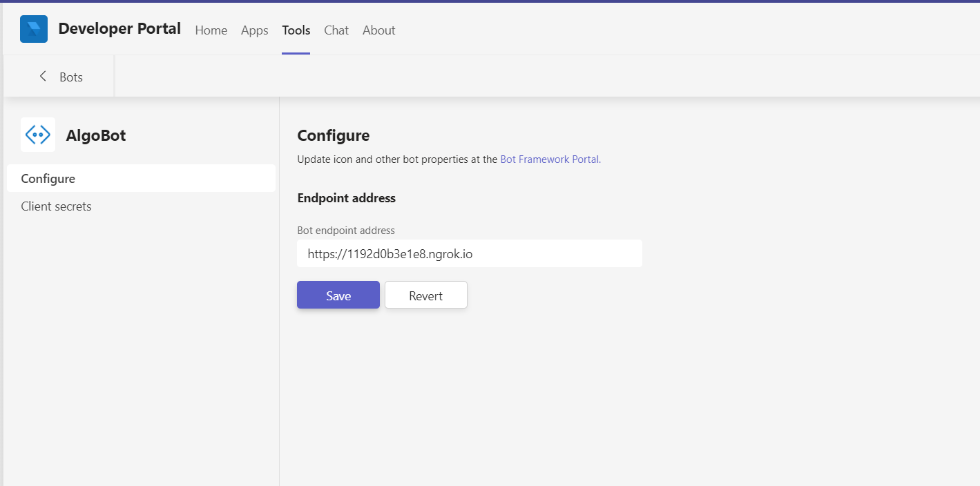
Task: Open Client secrets in the sidebar
Action: tap(57, 206)
